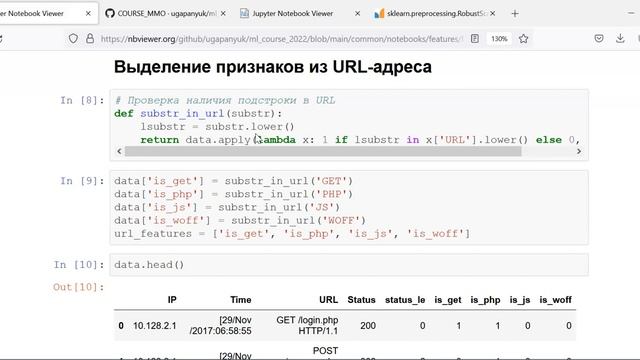Click data['is_woff'] assignment line
640x360 pixels.
[240, 221]
